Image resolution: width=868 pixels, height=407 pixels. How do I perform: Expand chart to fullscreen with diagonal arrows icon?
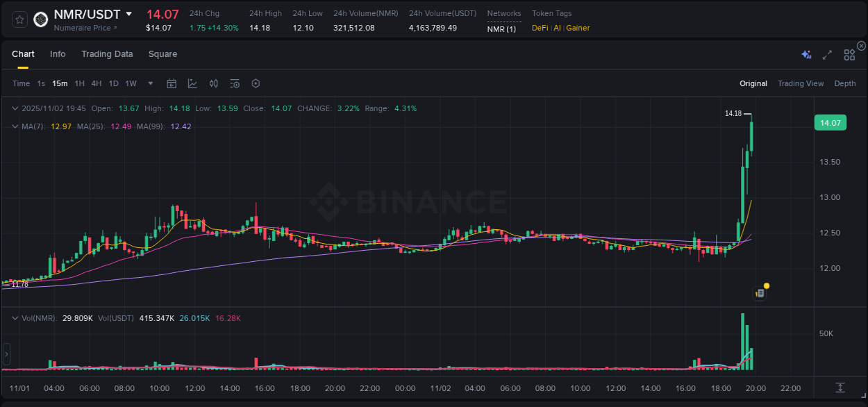pos(826,53)
